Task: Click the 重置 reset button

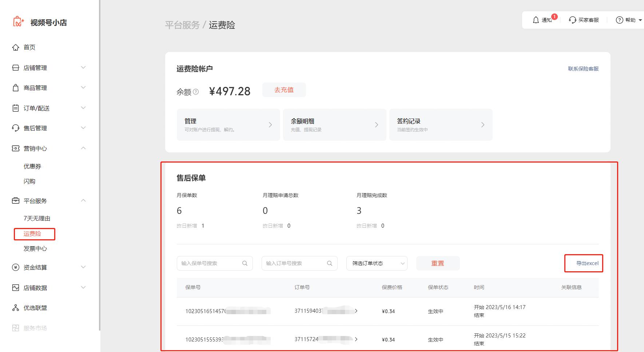Action: (x=438, y=263)
